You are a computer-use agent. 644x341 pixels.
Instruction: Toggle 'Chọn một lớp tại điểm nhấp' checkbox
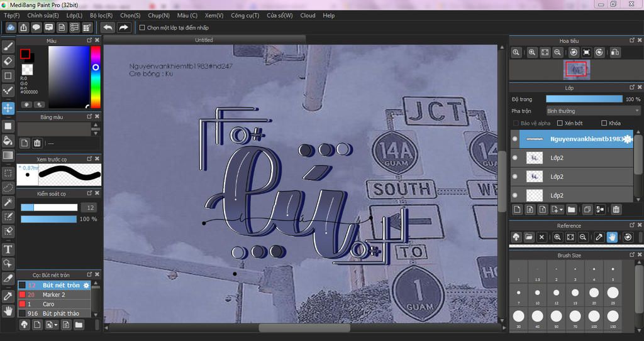[x=142, y=28]
